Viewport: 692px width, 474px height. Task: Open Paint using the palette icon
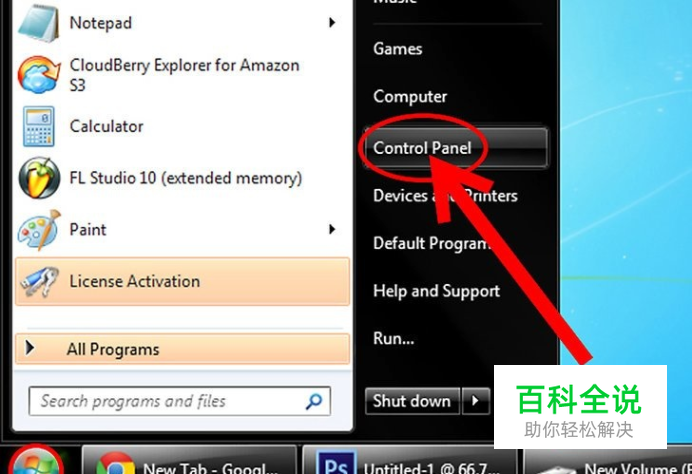(x=38, y=229)
